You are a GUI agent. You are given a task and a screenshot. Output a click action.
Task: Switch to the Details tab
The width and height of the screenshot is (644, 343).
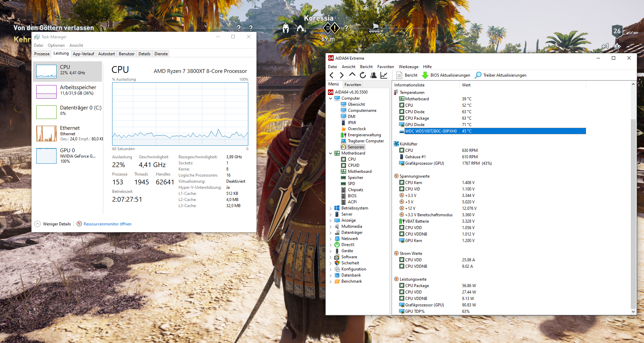point(144,54)
